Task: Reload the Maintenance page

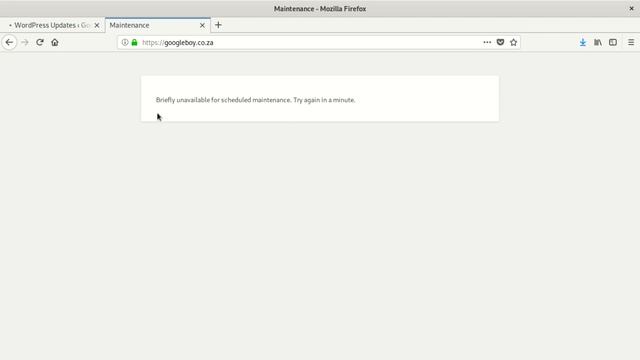Action: pyautogui.click(x=40, y=42)
